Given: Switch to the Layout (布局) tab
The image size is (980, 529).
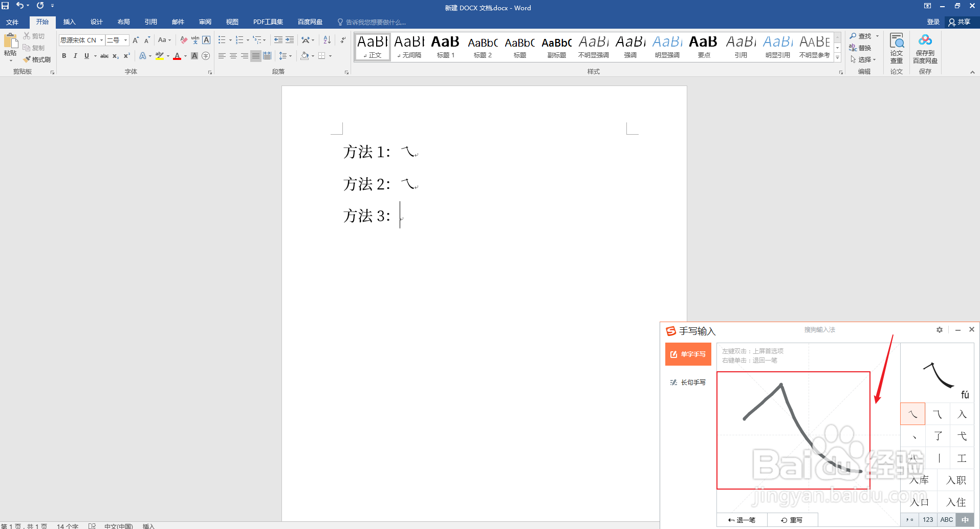Looking at the screenshot, I should click(123, 22).
